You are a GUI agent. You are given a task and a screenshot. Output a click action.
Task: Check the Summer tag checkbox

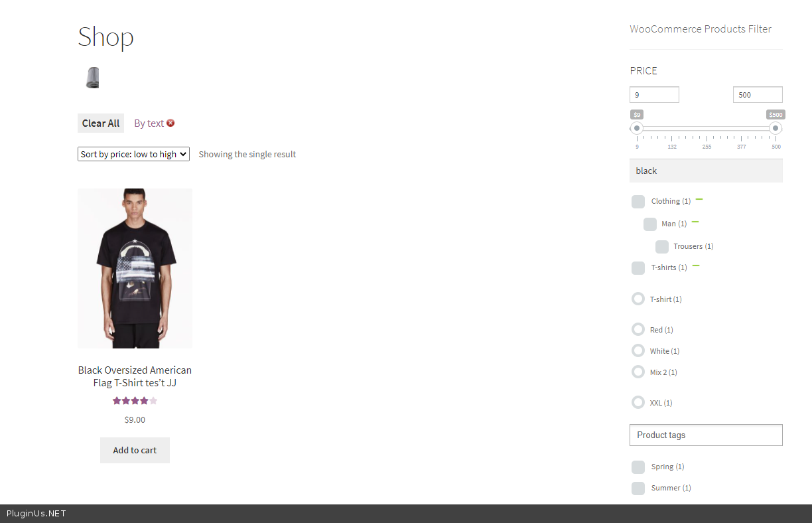click(x=638, y=488)
